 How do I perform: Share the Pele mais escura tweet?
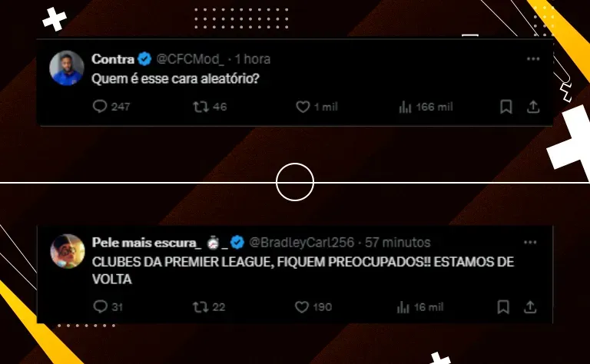coord(530,307)
